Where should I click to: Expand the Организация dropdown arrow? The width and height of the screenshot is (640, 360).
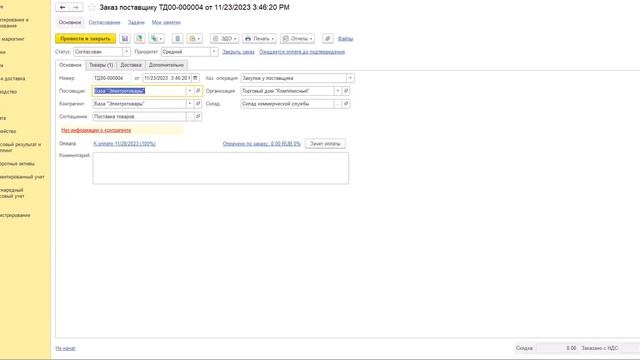(x=338, y=91)
